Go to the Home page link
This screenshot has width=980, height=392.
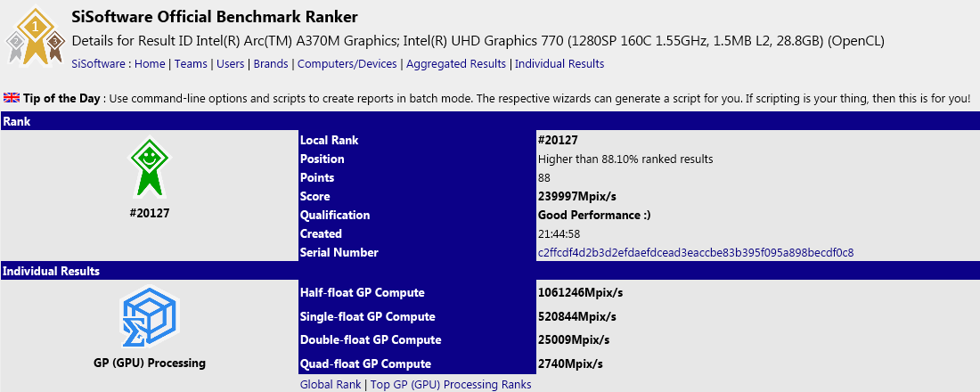tap(150, 64)
